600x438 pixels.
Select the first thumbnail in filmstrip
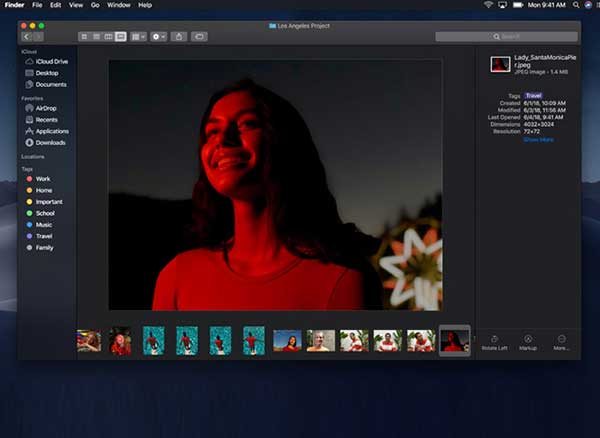click(89, 340)
